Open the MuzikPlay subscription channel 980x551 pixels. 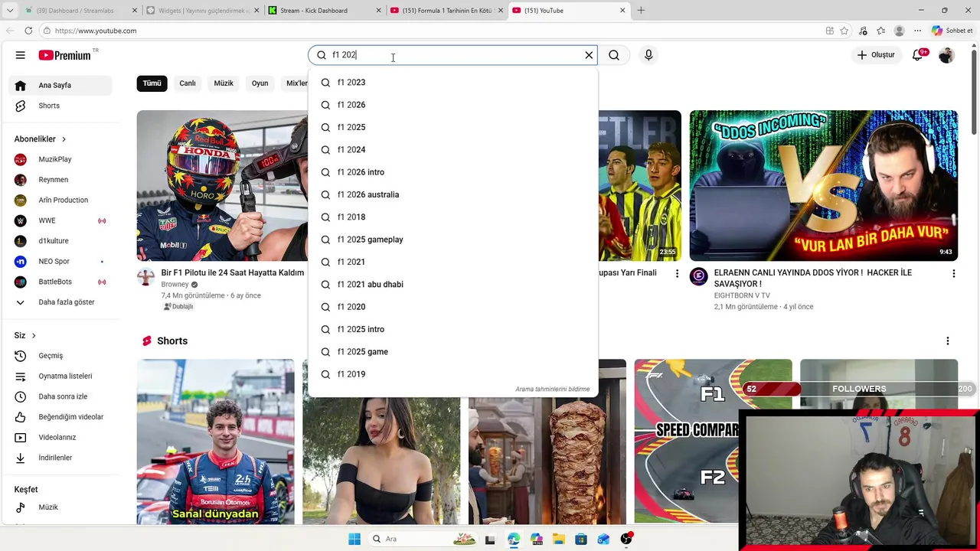[x=61, y=159]
